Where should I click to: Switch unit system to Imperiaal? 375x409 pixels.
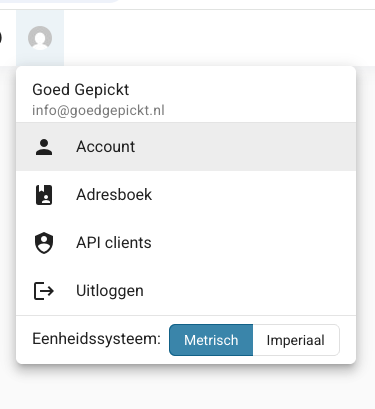point(296,340)
